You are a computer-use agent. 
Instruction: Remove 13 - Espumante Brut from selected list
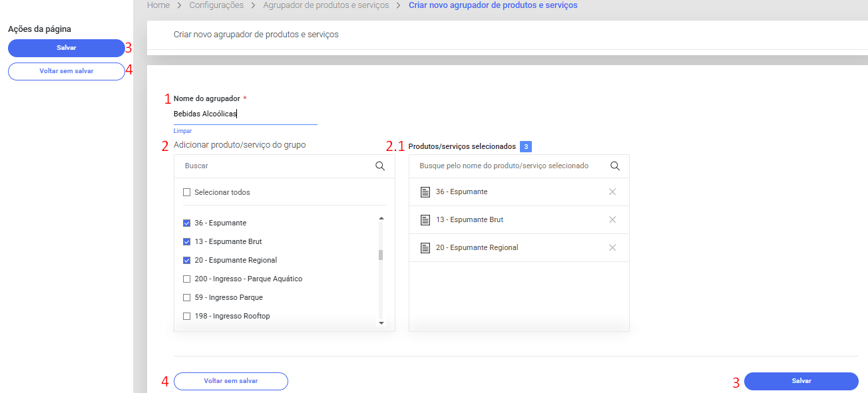tap(612, 219)
